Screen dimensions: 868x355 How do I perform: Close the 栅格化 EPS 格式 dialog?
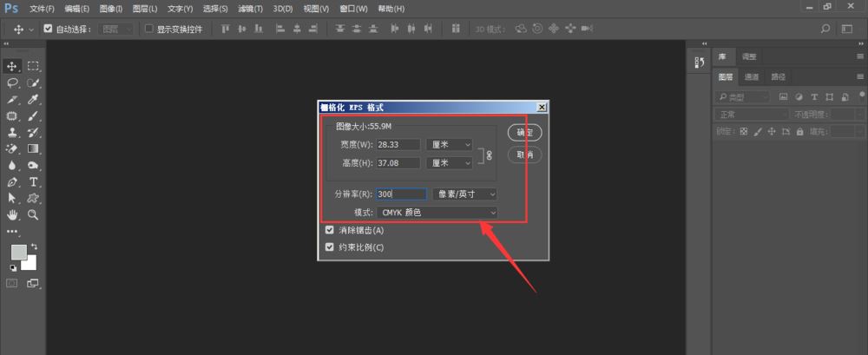(542, 108)
